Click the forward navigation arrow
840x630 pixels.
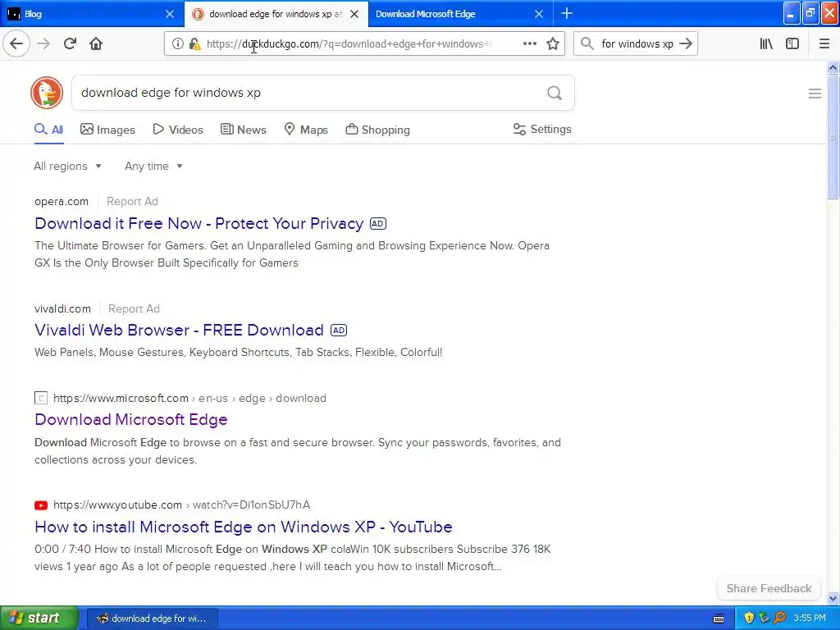pyautogui.click(x=43, y=44)
